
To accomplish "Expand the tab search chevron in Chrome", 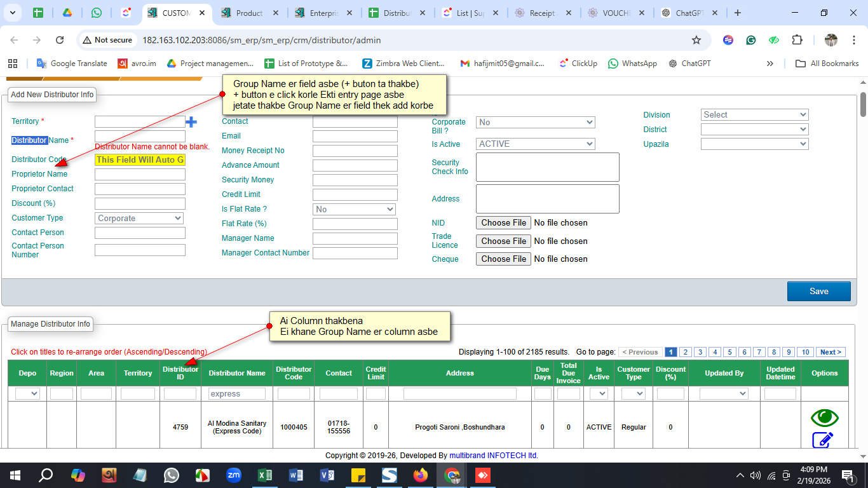I will [13, 13].
